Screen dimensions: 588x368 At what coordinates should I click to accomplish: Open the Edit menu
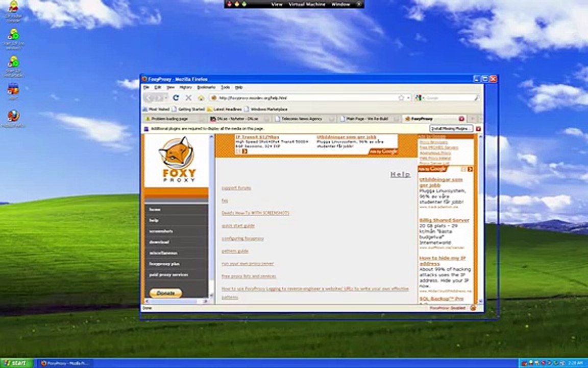(158, 87)
